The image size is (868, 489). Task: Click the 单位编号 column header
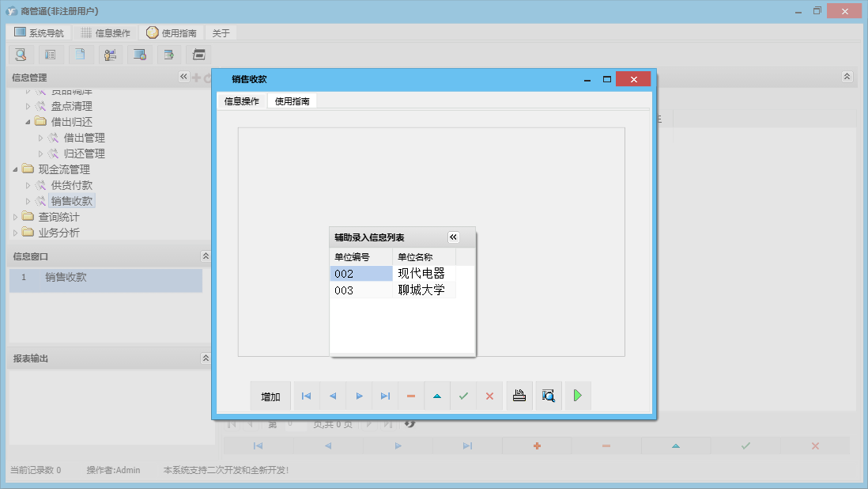point(361,257)
